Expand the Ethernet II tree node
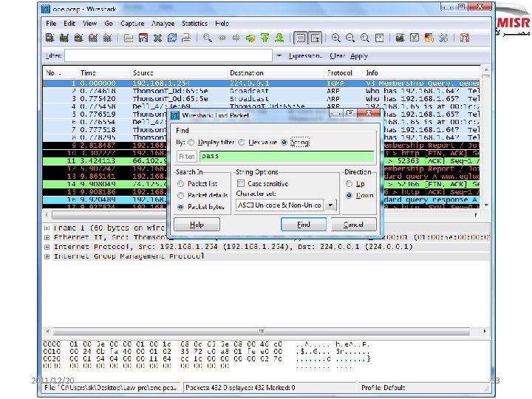 pos(47,238)
